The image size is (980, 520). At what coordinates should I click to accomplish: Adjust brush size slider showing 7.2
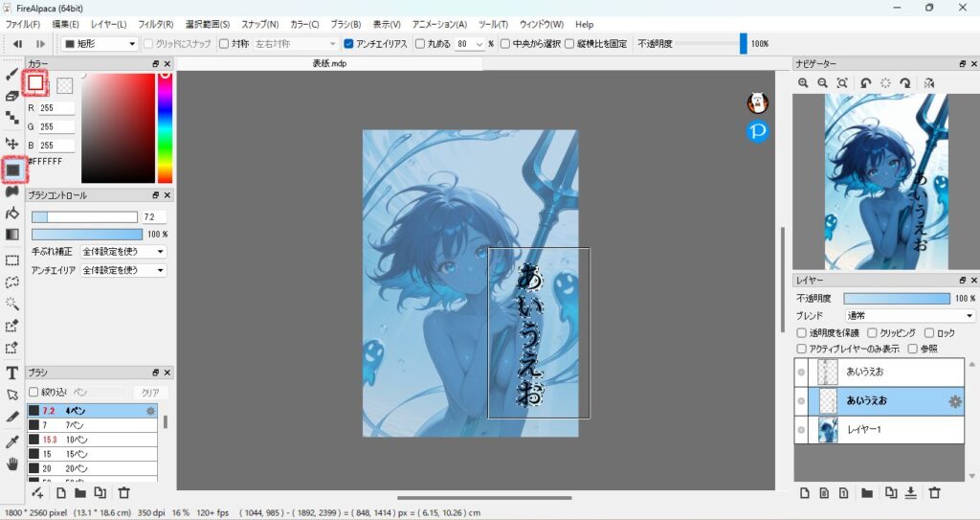84,217
